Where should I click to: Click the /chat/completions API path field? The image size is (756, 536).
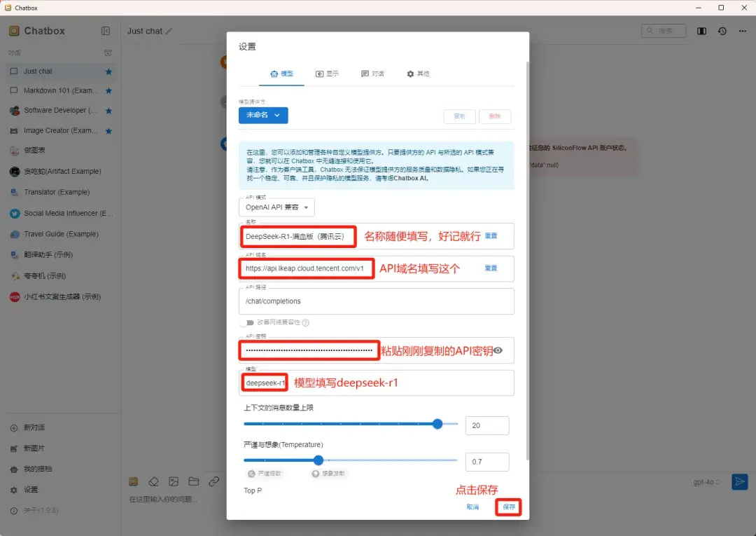tap(376, 301)
